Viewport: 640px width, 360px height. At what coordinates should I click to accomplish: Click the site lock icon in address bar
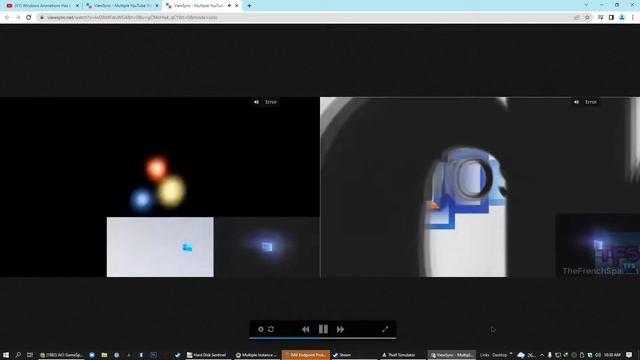pyautogui.click(x=42, y=18)
